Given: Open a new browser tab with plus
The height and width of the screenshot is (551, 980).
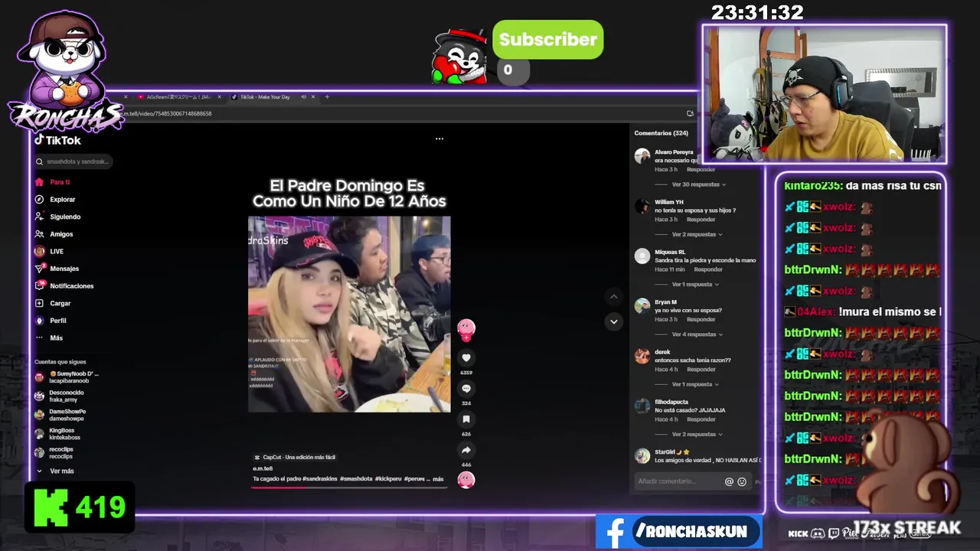Looking at the screenshot, I should [327, 97].
